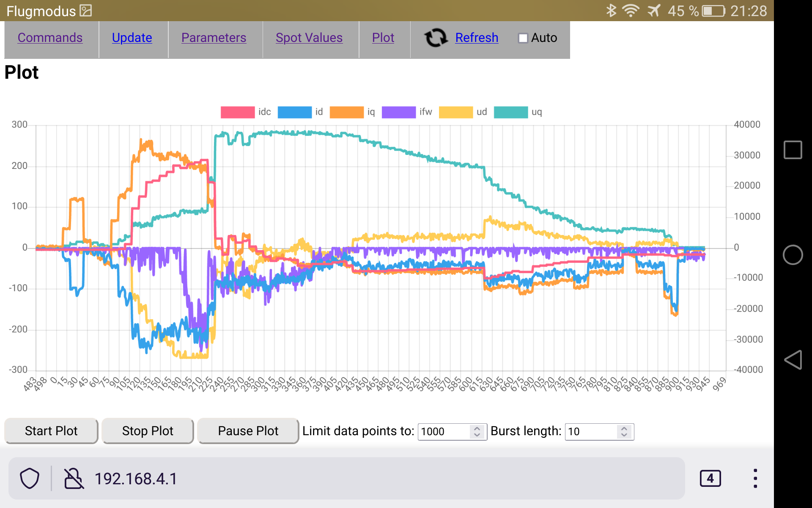Click the ifw purple legend swatch

(x=398, y=112)
